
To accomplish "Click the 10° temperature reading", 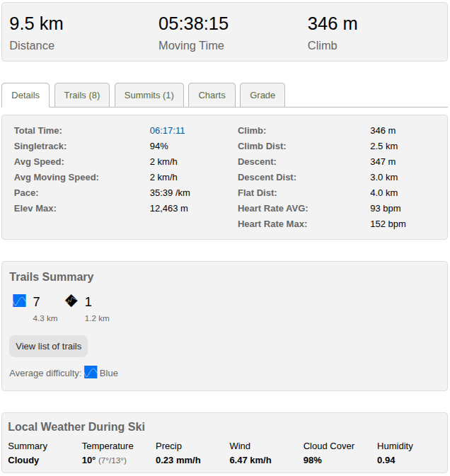I will point(88,460).
